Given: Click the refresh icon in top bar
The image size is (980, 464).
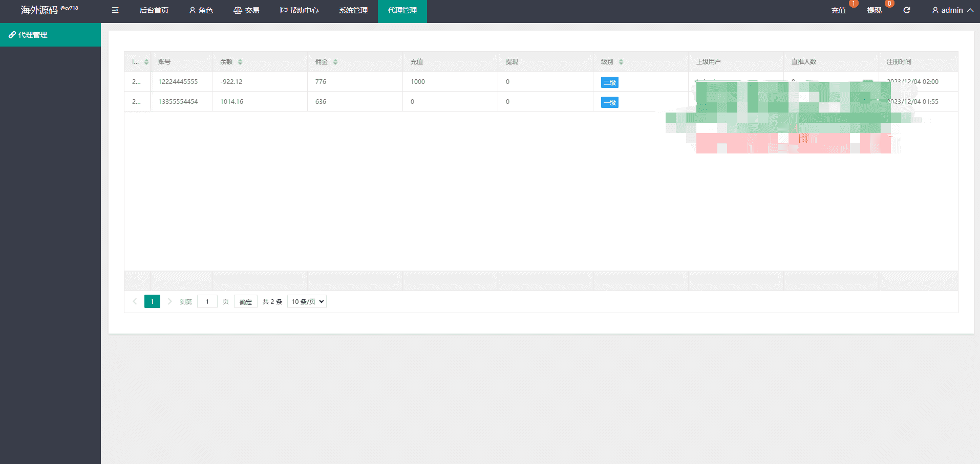Looking at the screenshot, I should [x=906, y=10].
